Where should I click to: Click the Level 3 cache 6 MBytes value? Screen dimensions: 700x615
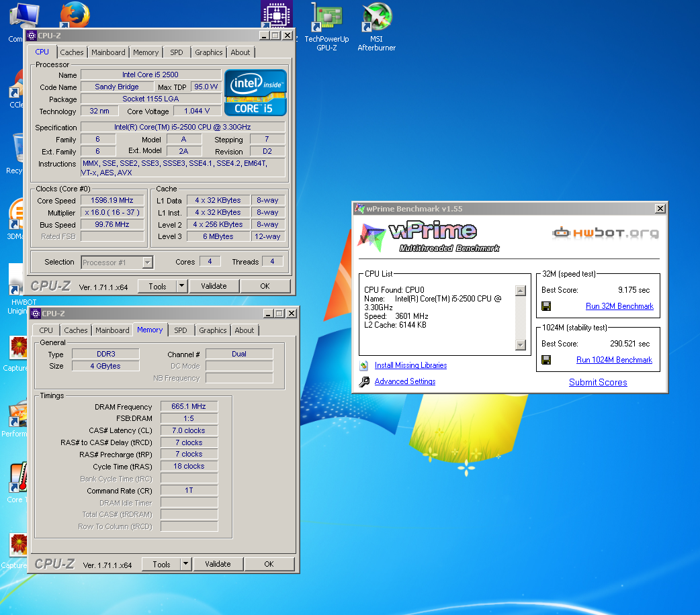218,236
